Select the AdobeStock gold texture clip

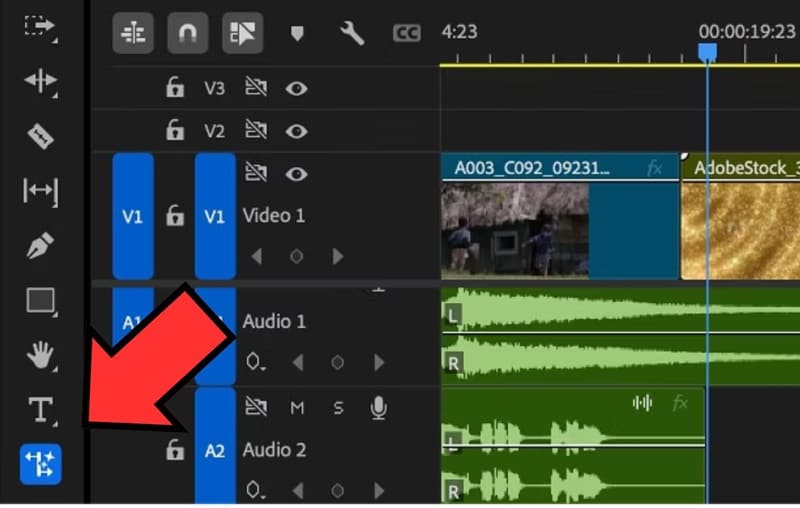click(x=740, y=217)
